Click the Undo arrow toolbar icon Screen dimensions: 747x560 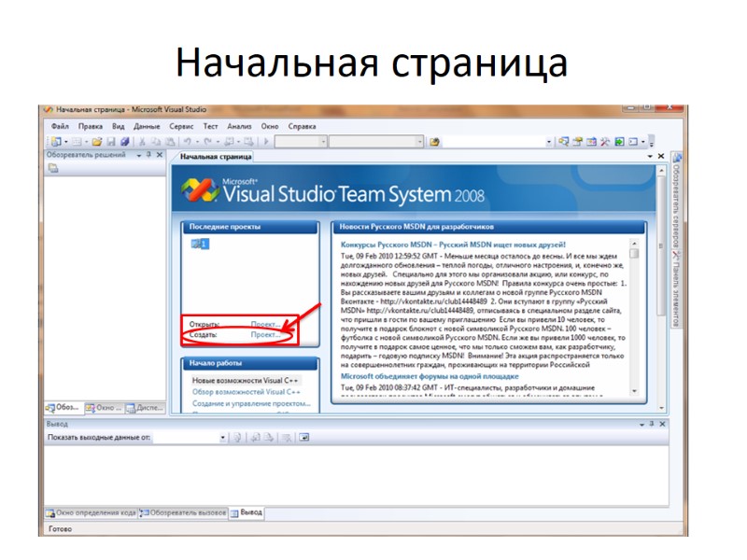[188, 142]
